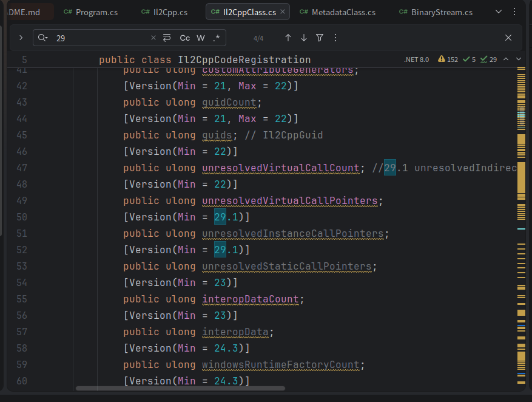Clear the search text field
The image size is (532, 402).
coord(153,38)
